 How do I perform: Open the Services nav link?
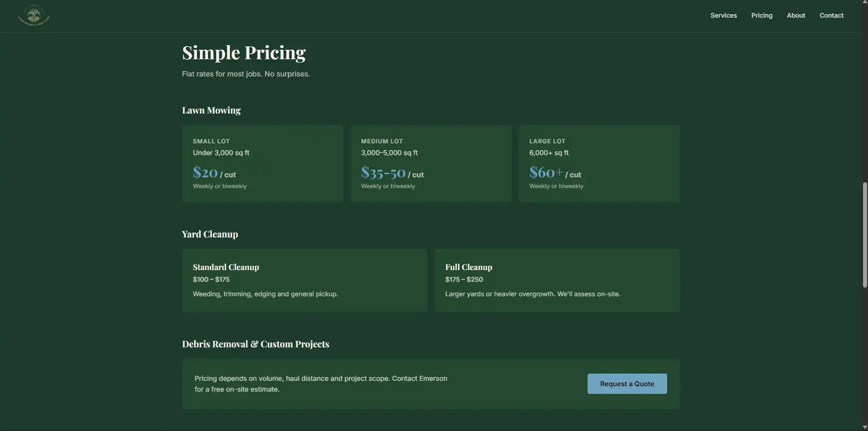(x=723, y=15)
